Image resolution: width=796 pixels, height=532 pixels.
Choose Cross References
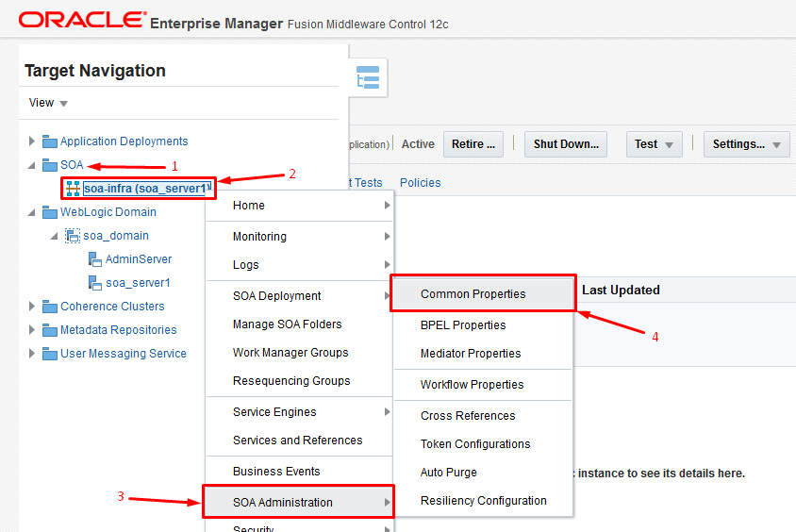(x=483, y=416)
